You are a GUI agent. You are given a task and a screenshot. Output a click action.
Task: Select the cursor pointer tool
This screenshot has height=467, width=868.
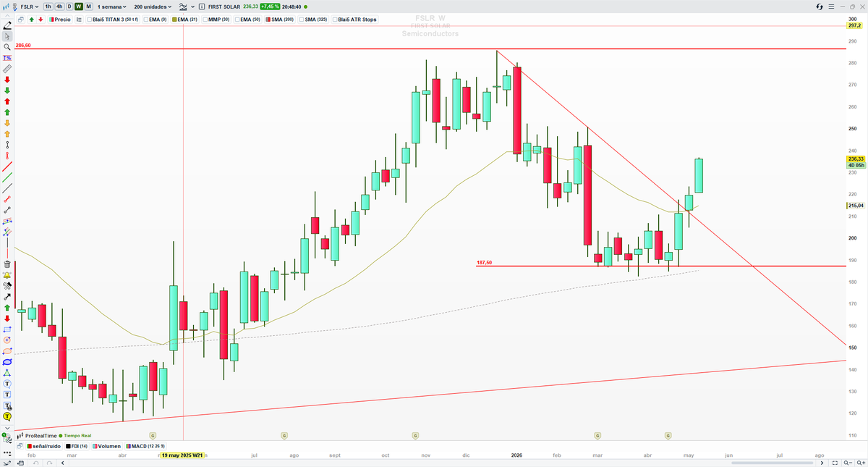point(7,35)
